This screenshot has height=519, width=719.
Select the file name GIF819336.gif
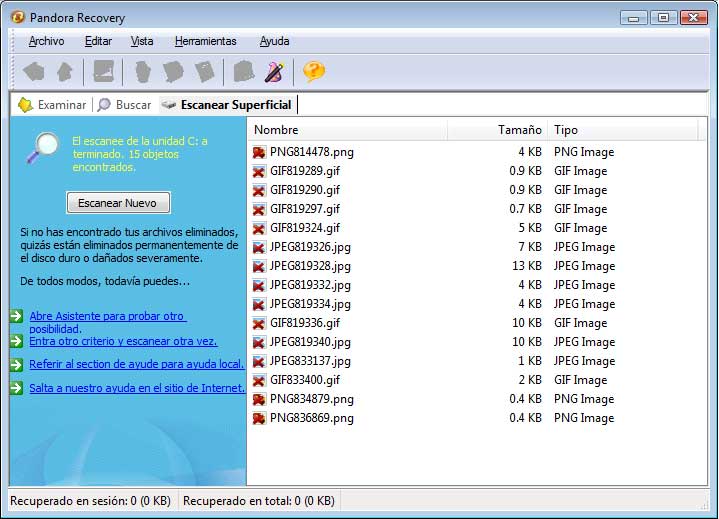click(x=305, y=324)
